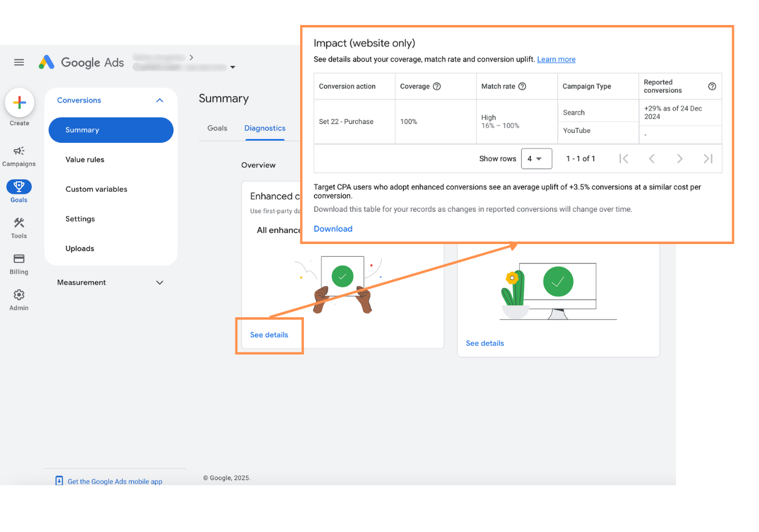Click See details under enhanced conversions card
This screenshot has width=759, height=532.
(269, 335)
